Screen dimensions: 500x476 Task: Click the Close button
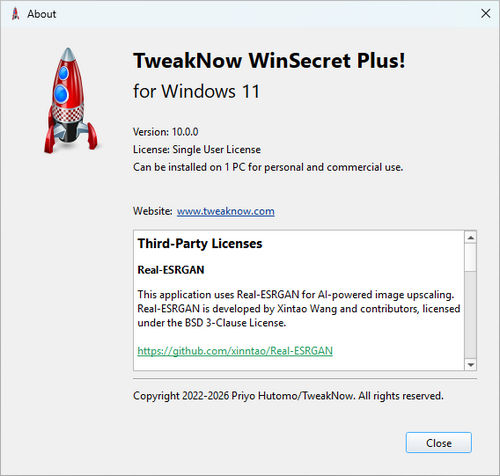coord(439,443)
